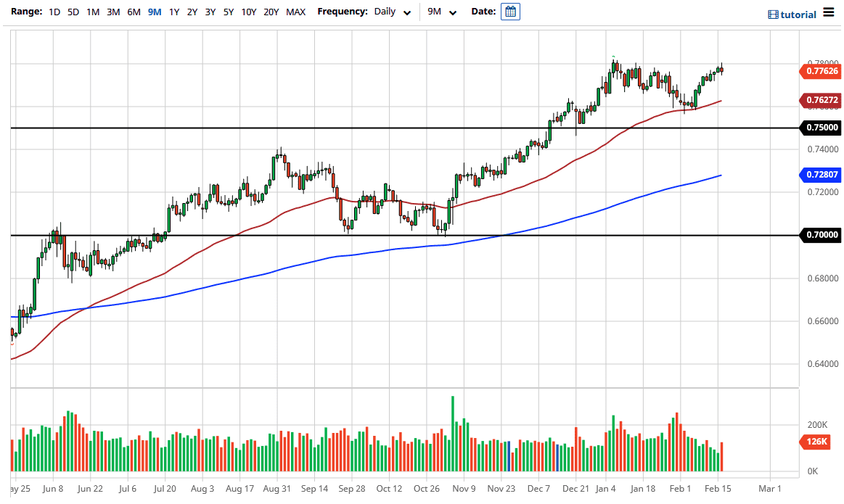Click the orange 0.77626 price label
This screenshot has height=504, width=844.
pos(821,72)
